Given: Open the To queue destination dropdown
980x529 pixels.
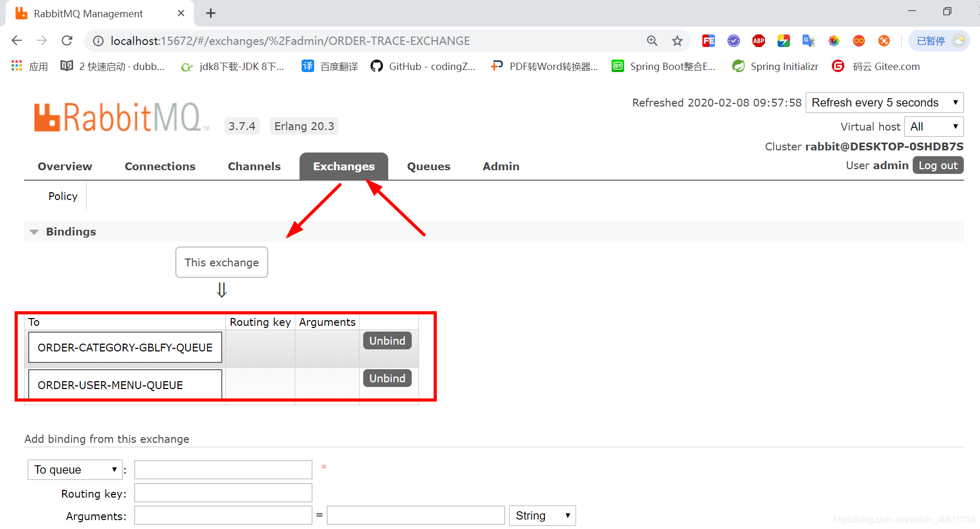Looking at the screenshot, I should pos(75,469).
